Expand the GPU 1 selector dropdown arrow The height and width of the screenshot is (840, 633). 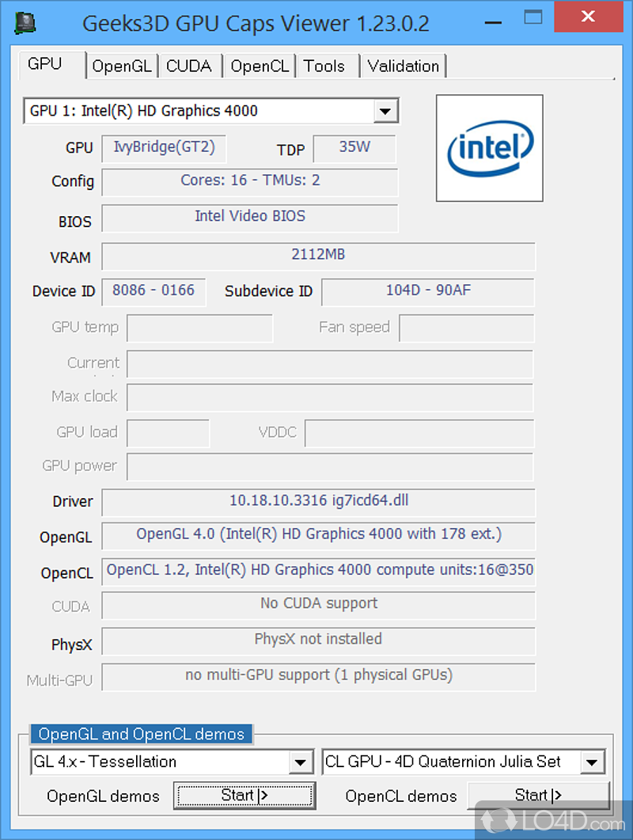(x=385, y=112)
